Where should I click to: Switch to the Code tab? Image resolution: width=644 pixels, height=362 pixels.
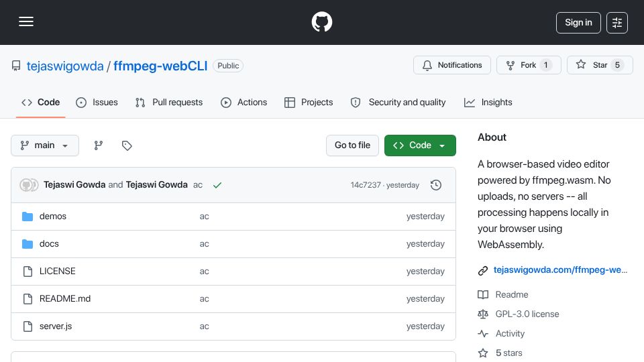pyautogui.click(x=41, y=102)
